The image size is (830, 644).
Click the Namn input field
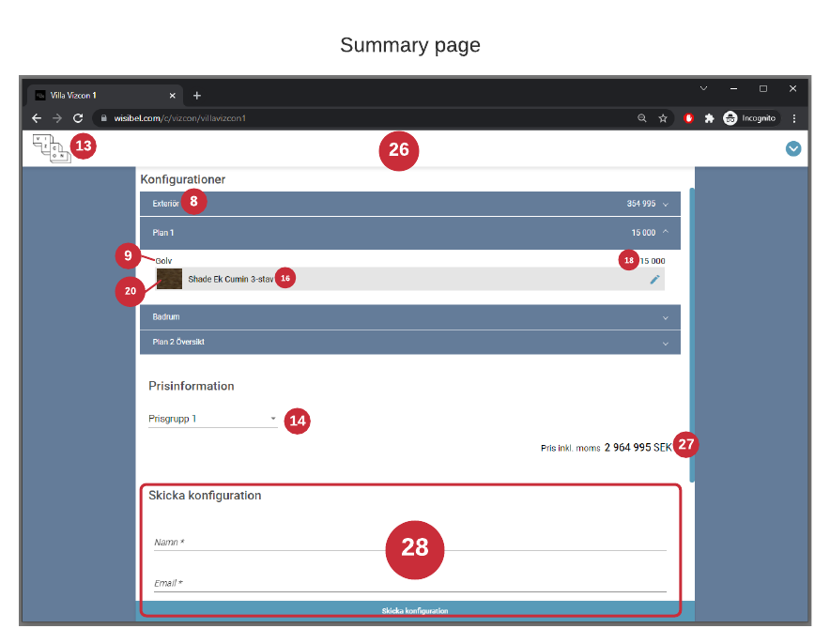tap(409, 542)
